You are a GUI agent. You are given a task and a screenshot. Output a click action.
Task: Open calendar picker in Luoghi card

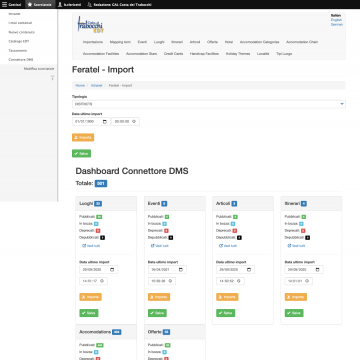pyautogui.click(x=112, y=269)
